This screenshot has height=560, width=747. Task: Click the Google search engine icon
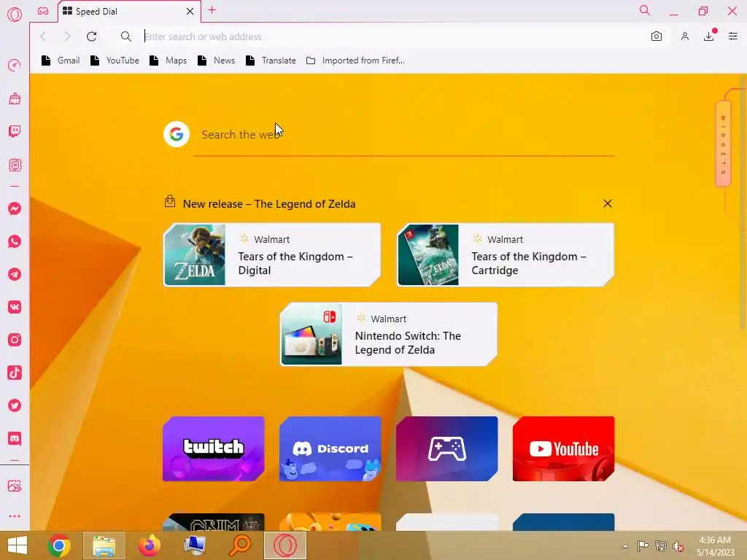tap(177, 134)
